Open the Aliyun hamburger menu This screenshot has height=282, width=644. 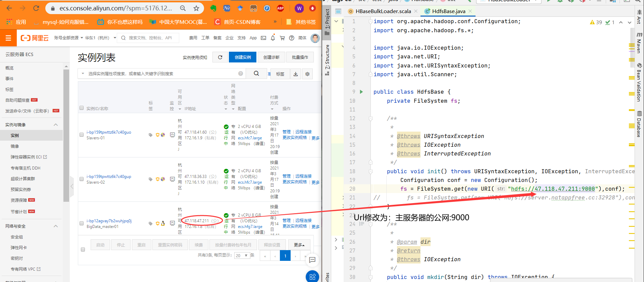[x=8, y=38]
